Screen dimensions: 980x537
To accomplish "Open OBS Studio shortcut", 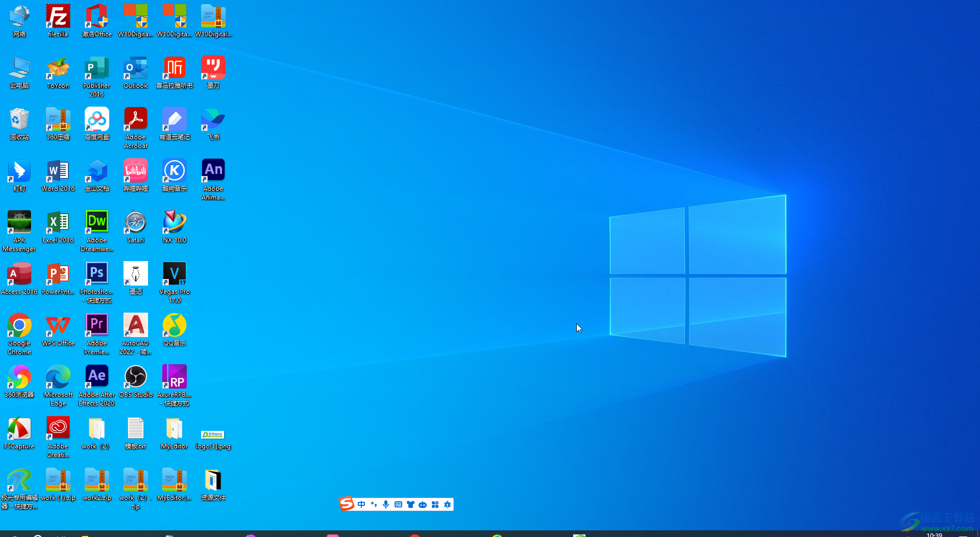I will pos(136,381).
